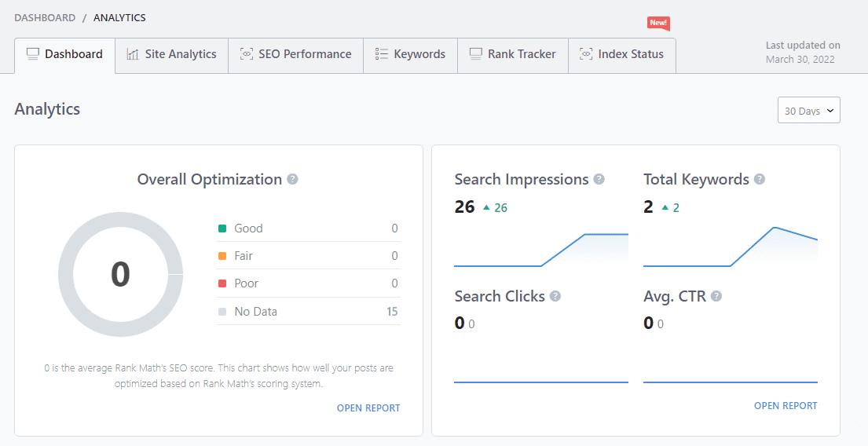
Task: Click the Analytics page heading
Action: pyautogui.click(x=47, y=109)
